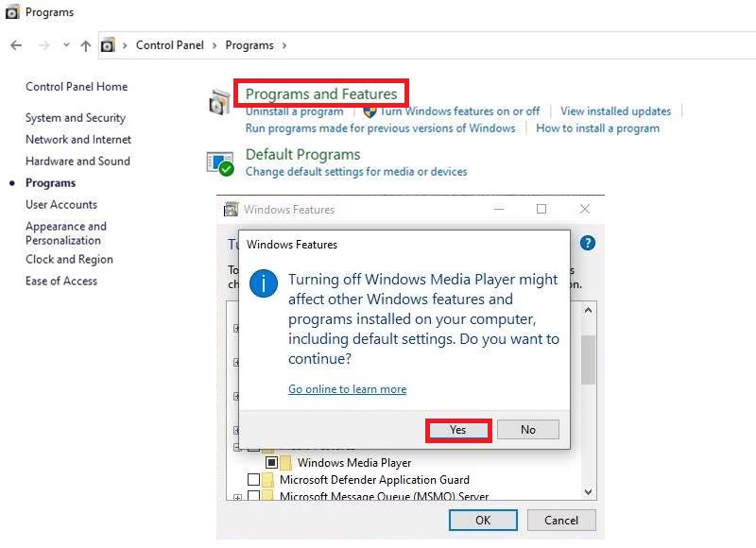
Task: Open Run programs made for previous versions
Action: tap(381, 128)
